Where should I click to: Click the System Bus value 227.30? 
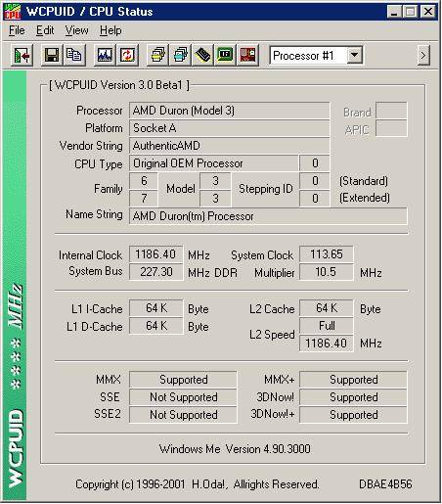click(x=155, y=272)
